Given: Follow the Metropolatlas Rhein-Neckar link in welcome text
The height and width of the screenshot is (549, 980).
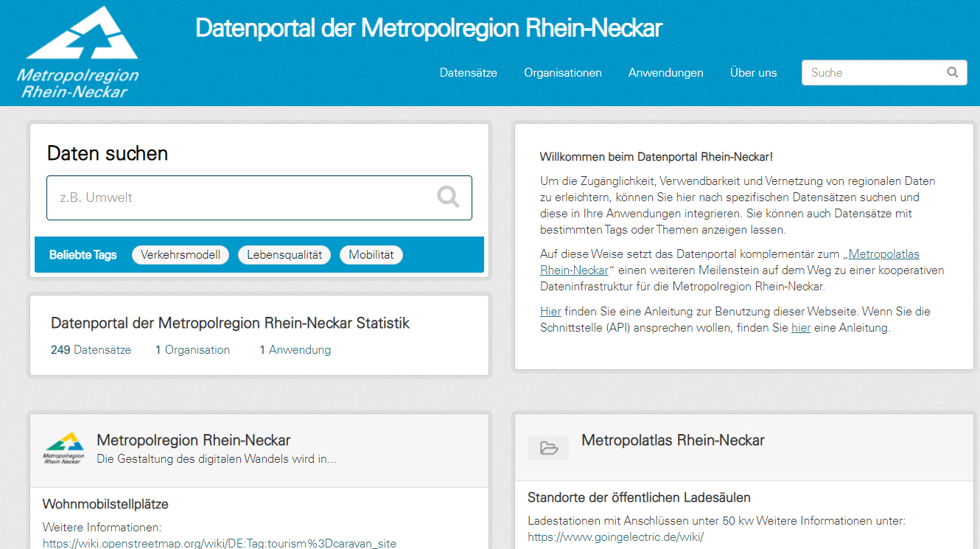Looking at the screenshot, I should coord(883,254).
